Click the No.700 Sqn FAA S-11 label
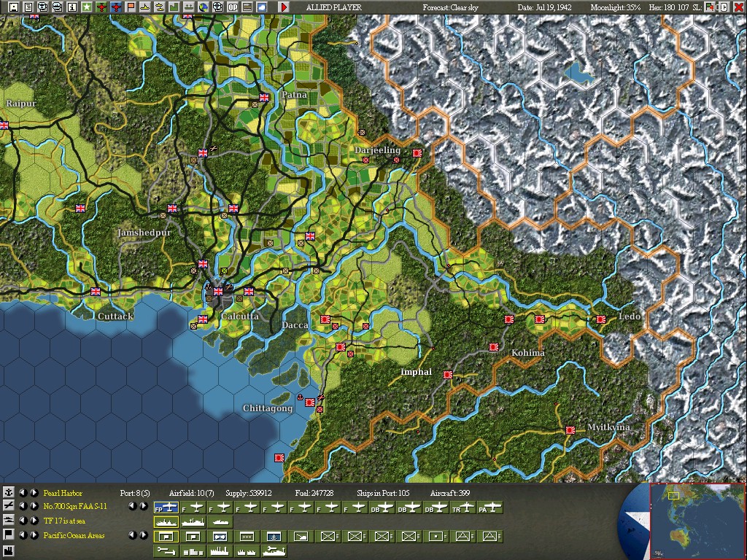 75,506
